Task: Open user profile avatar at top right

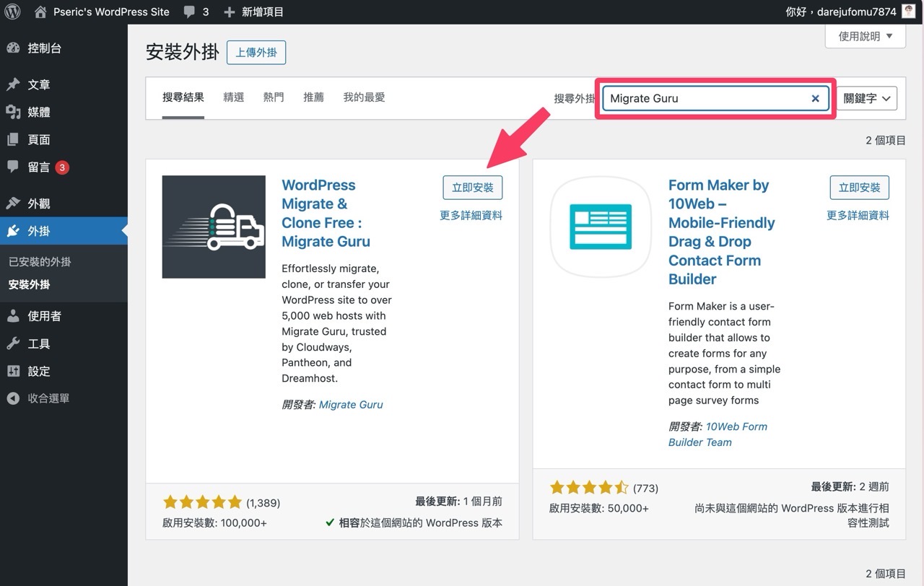Action: (x=908, y=11)
